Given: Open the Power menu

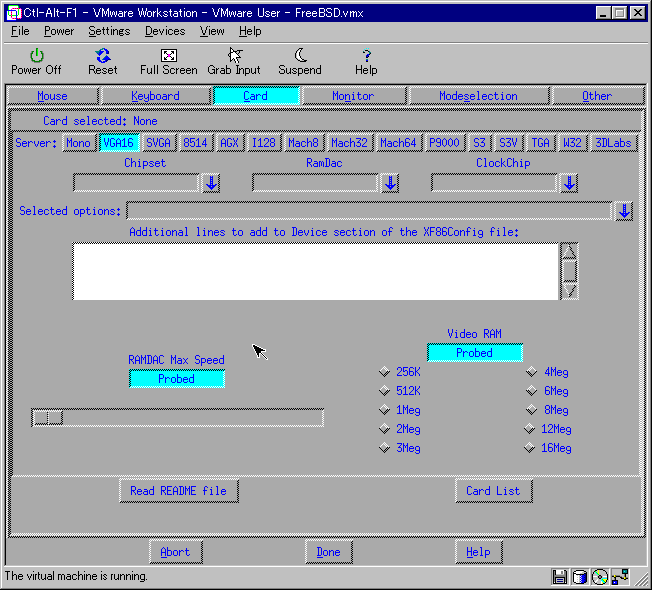Looking at the screenshot, I should (x=59, y=31).
